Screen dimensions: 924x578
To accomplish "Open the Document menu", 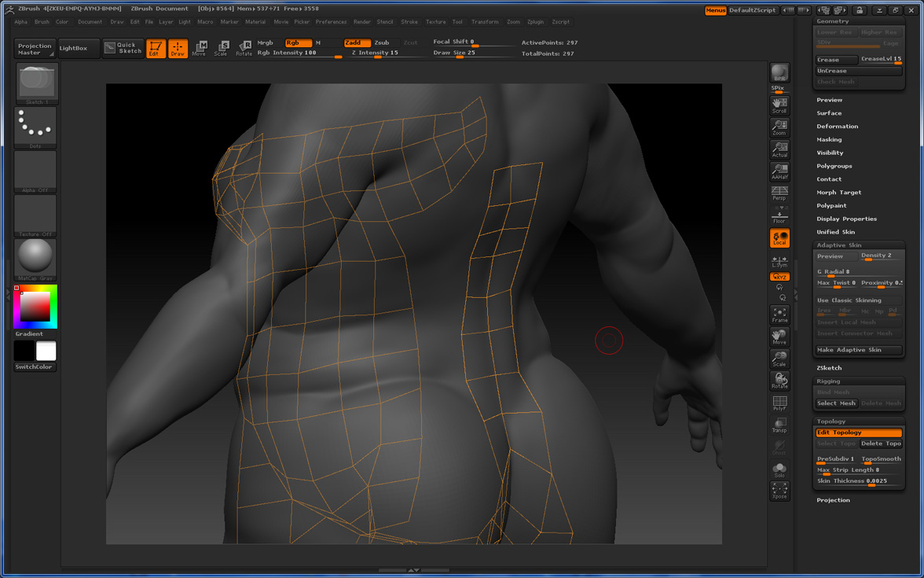I will (x=90, y=22).
